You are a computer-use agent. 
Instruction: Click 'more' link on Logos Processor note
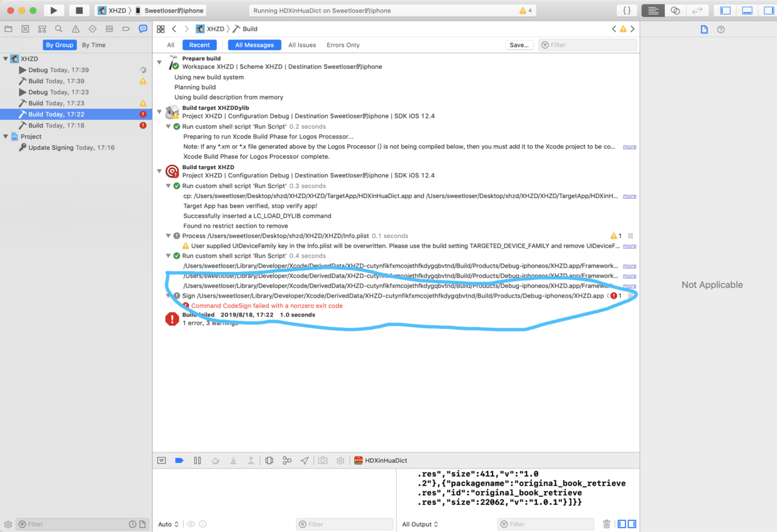pos(629,147)
